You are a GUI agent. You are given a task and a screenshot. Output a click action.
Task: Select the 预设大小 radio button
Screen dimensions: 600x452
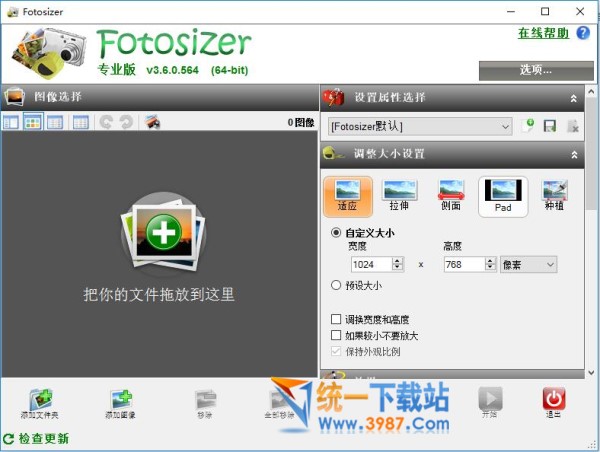(336, 285)
